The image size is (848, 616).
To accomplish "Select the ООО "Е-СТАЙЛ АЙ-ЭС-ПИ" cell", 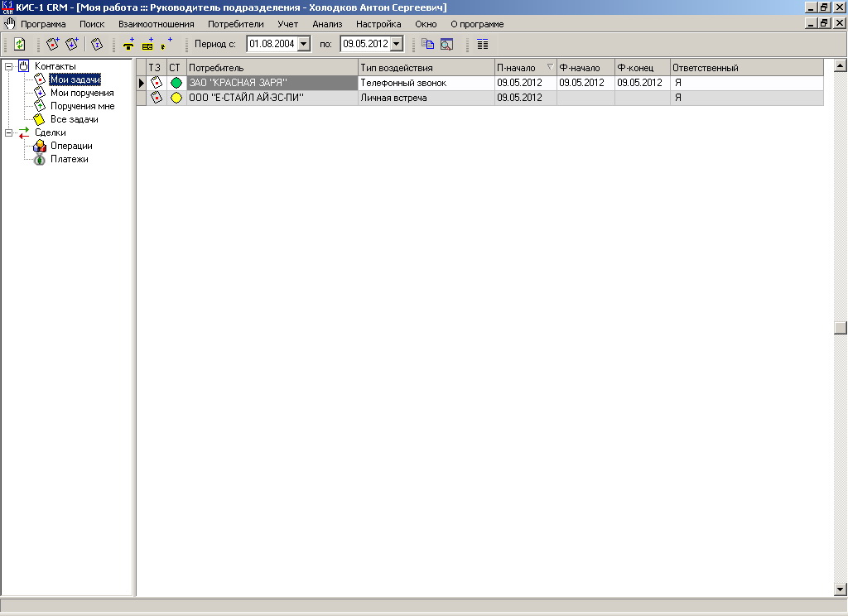I will pyautogui.click(x=272, y=98).
